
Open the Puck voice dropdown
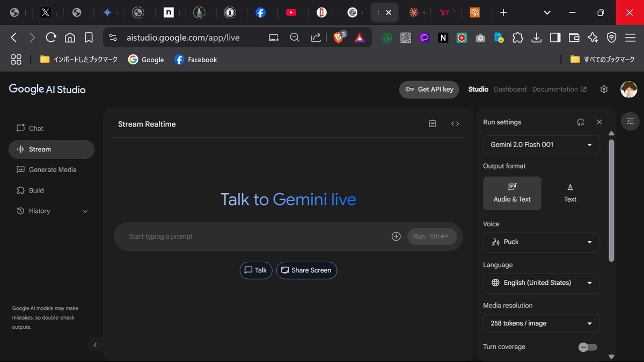(541, 242)
